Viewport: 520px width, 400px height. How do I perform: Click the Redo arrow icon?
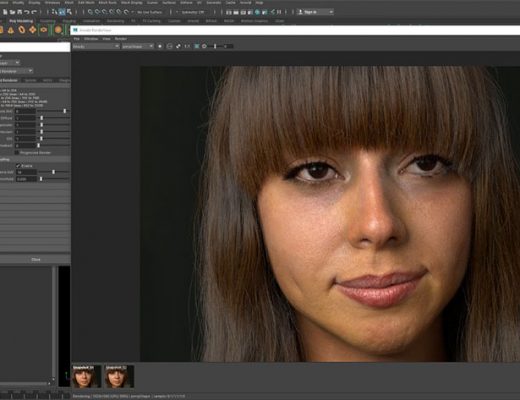pyautogui.click(x=34, y=12)
